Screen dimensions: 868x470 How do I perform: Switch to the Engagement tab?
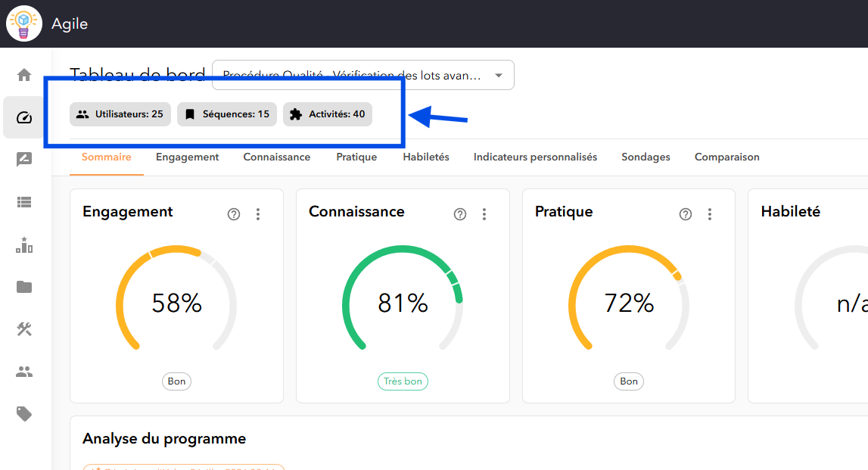pos(187,157)
